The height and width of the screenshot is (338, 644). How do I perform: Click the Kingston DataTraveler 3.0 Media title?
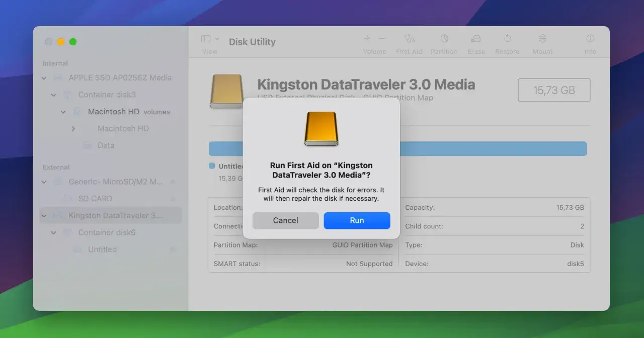(366, 84)
